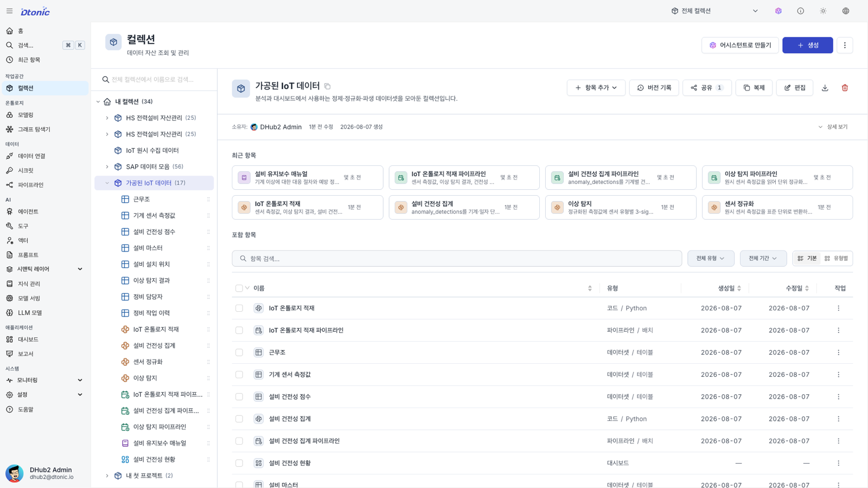Screen dimensions: 868x488
Task: Click the hamburger menu icon
Action: tap(9, 11)
